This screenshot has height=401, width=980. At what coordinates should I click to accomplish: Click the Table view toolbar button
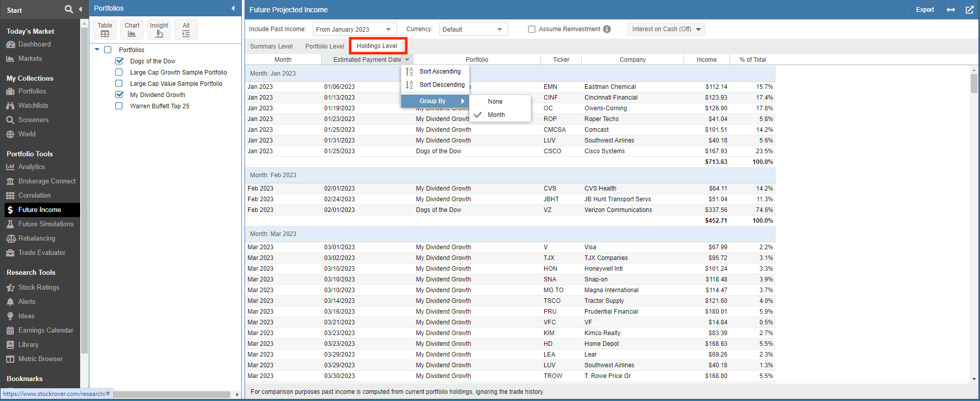(105, 30)
